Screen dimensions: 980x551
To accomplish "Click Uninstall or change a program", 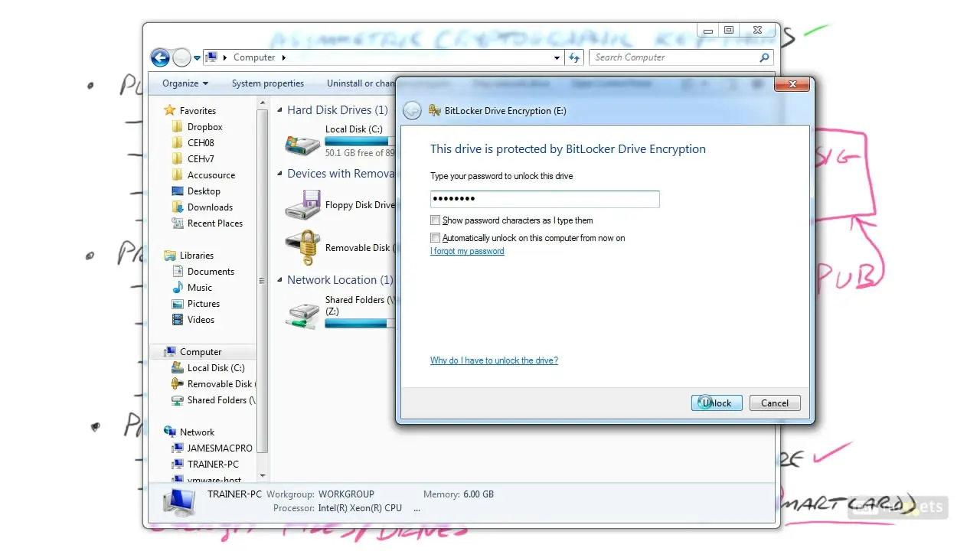I will 361,83.
